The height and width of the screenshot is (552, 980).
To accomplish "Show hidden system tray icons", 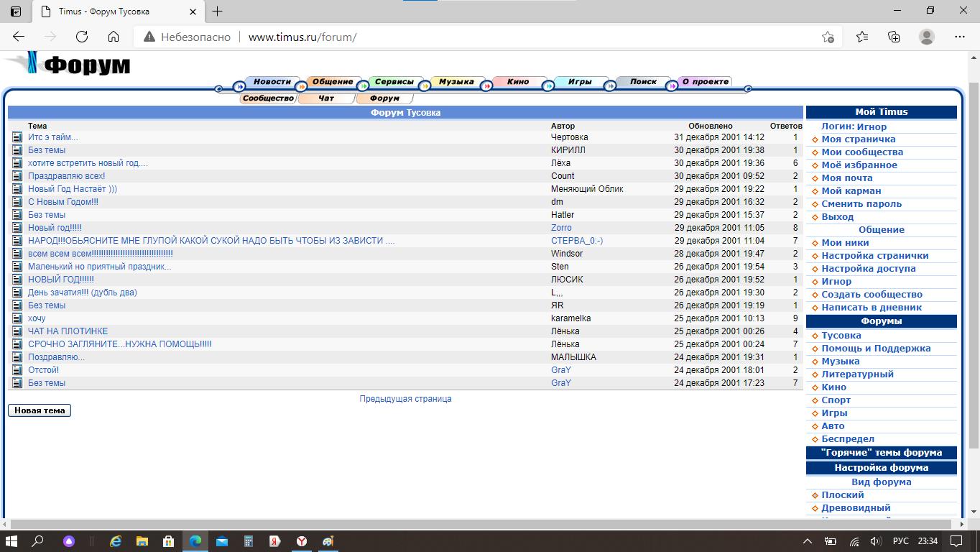I will click(807, 541).
